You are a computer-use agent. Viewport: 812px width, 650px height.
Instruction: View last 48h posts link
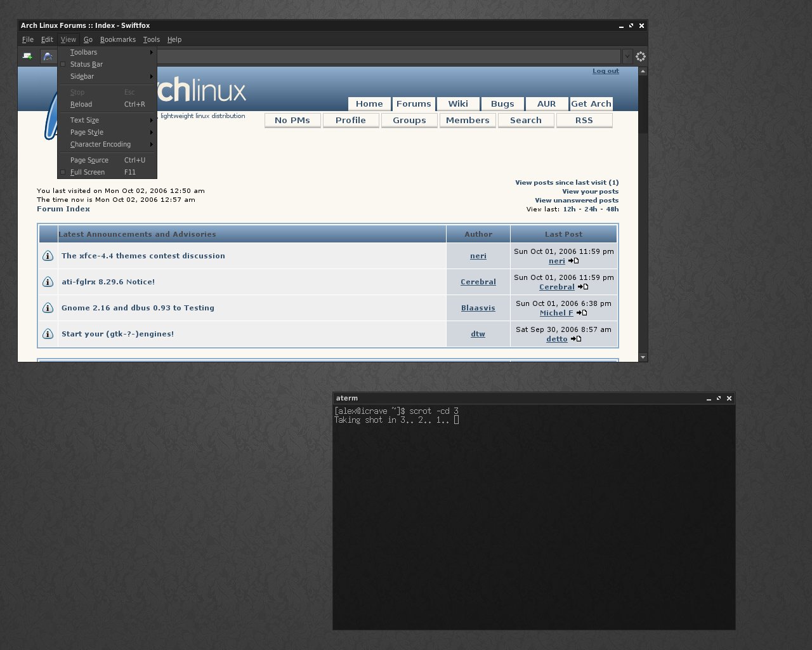point(612,209)
